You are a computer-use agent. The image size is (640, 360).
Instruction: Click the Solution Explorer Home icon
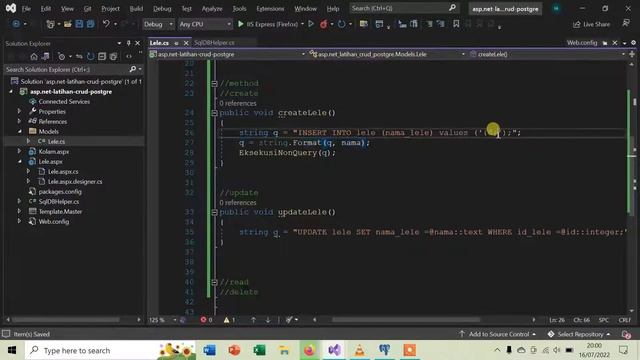(34, 56)
